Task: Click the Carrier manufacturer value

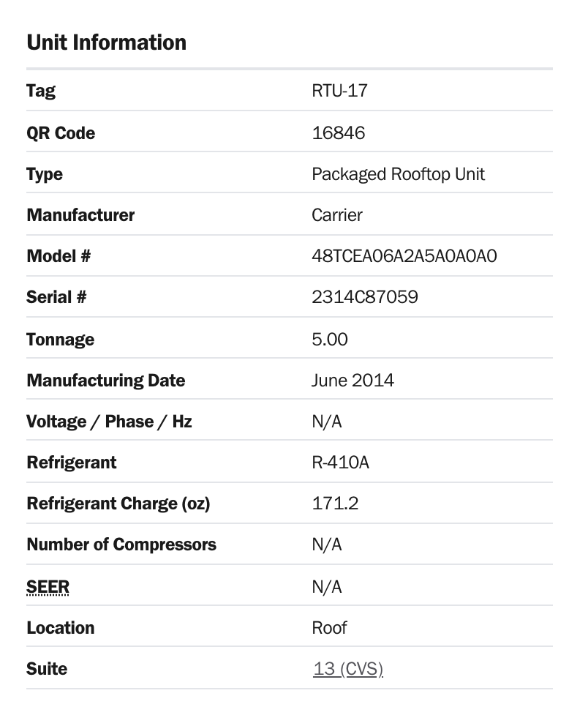Action: [x=337, y=215]
